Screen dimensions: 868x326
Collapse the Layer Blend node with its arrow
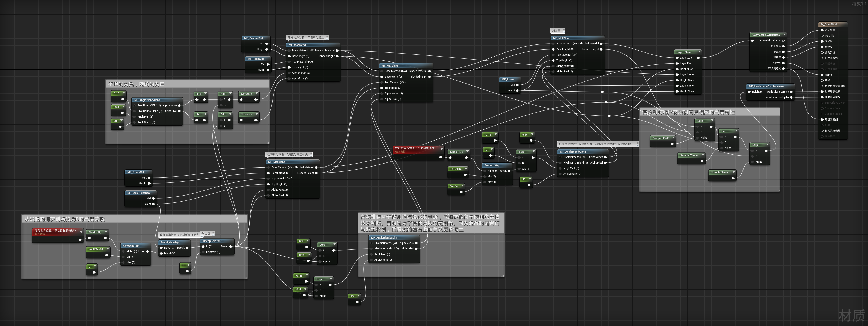tap(700, 52)
